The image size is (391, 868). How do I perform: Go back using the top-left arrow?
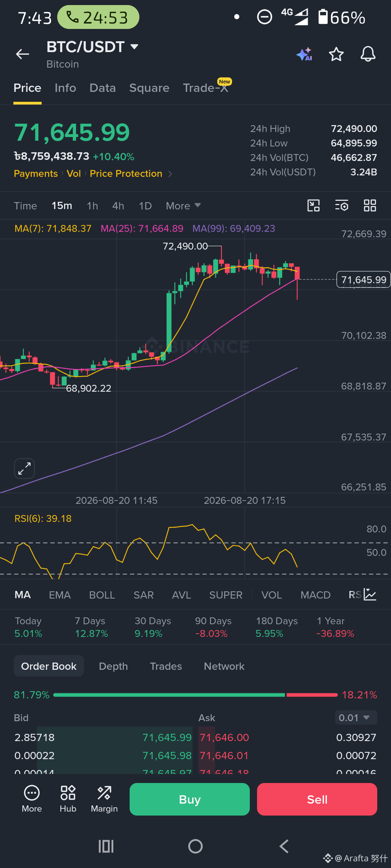tap(22, 54)
